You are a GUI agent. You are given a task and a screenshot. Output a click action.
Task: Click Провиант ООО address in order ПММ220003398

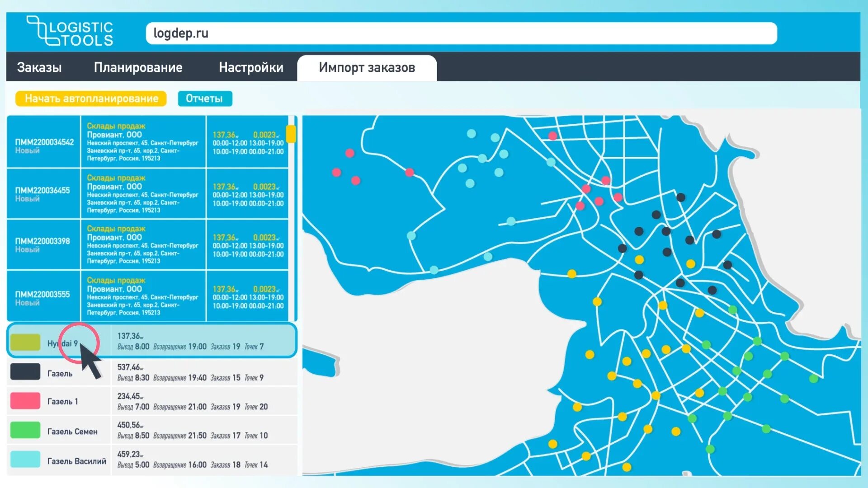(143, 245)
